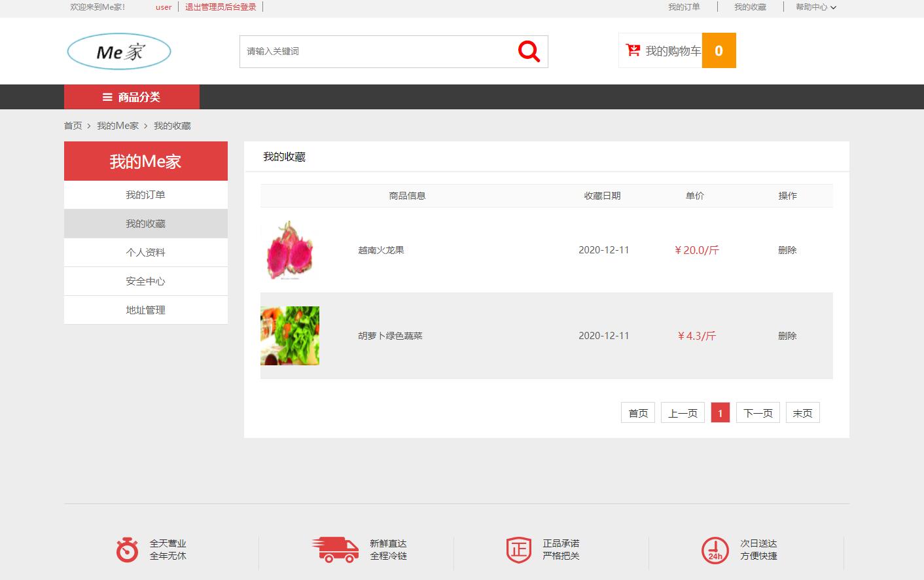Open 地址管理 from the sidebar
The height and width of the screenshot is (580, 924).
pos(145,310)
